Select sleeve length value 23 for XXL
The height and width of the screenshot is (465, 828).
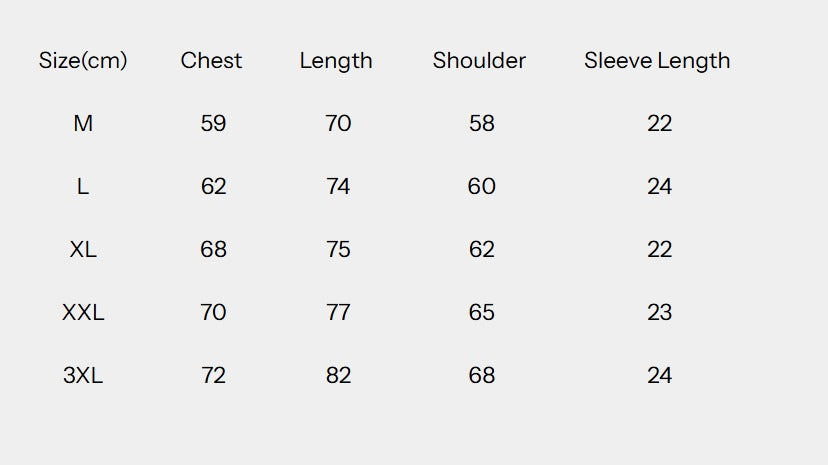660,312
